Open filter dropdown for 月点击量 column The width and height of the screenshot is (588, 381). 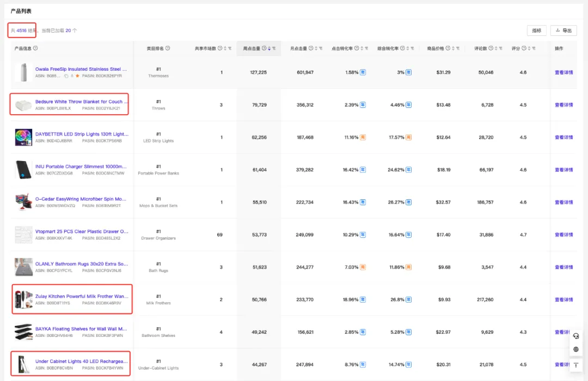pyautogui.click(x=321, y=48)
